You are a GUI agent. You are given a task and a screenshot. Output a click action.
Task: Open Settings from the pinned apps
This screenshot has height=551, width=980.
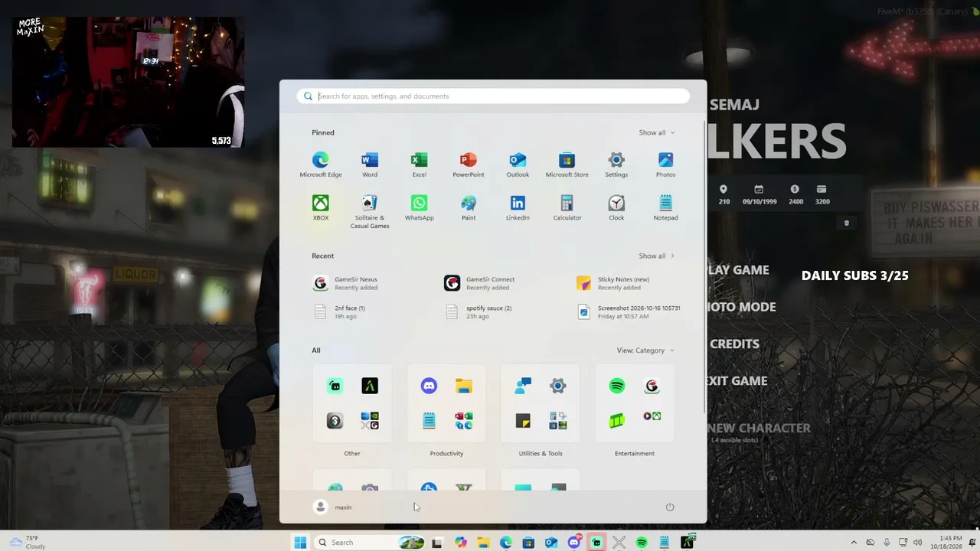[x=616, y=165]
